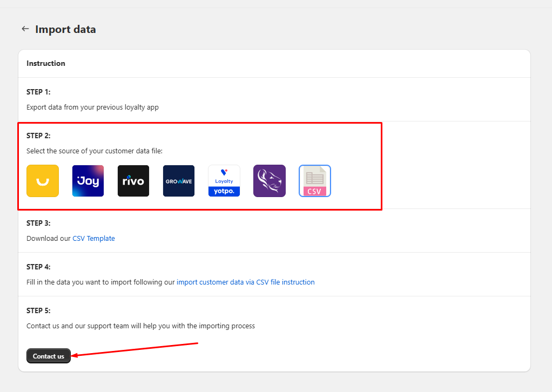Select the CSV file source icon
This screenshot has height=392, width=552.
(315, 181)
